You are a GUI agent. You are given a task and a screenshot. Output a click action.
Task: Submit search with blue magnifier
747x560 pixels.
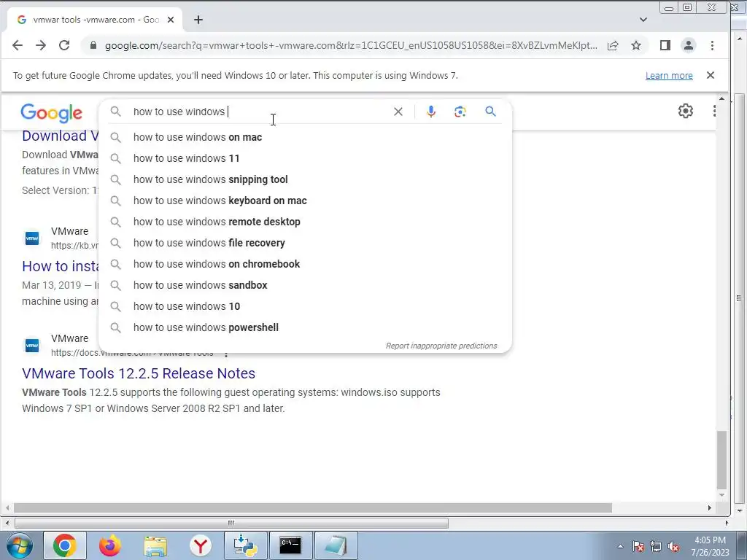point(491,112)
